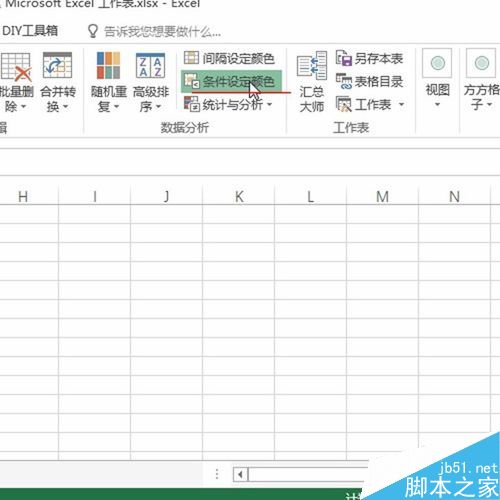
Task: Expand the 工作表 dropdown menu
Action: coord(401,105)
